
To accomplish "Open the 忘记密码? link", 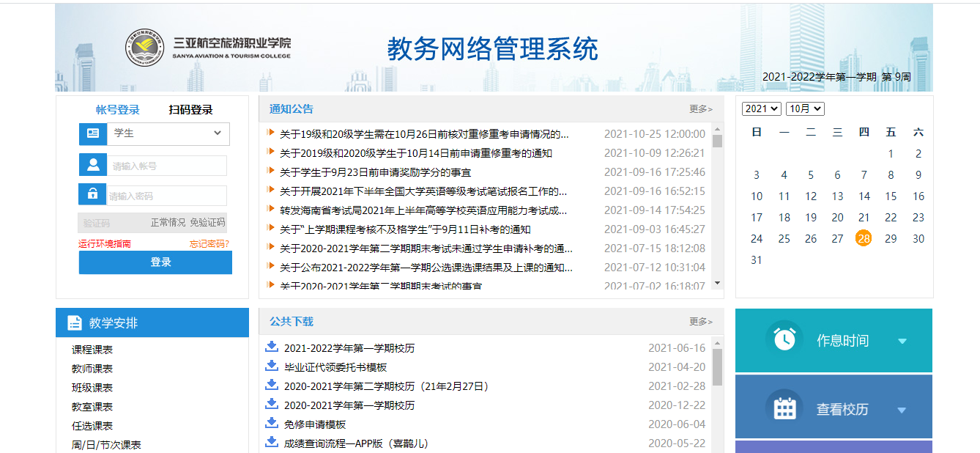I will 209,244.
